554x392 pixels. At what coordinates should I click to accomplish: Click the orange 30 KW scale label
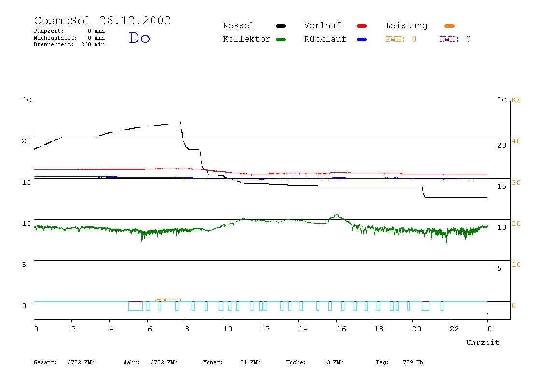pyautogui.click(x=516, y=183)
